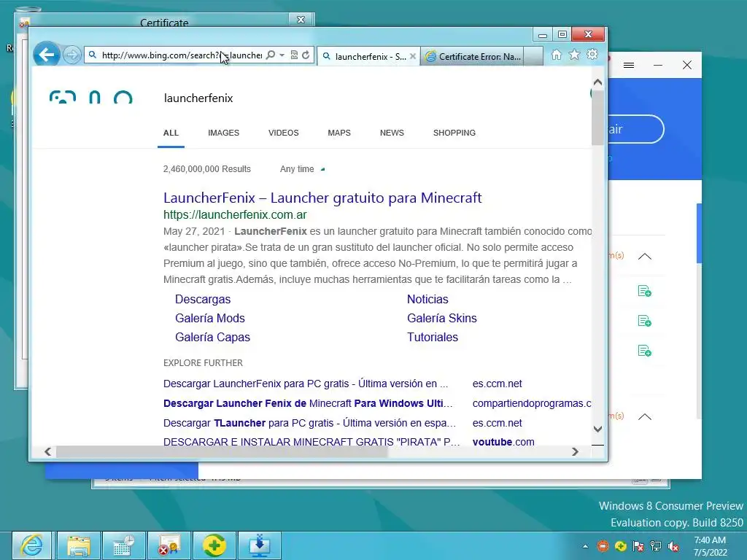Viewport: 747px width, 560px height.
Task: Open Favorites star icon
Action: (x=575, y=55)
